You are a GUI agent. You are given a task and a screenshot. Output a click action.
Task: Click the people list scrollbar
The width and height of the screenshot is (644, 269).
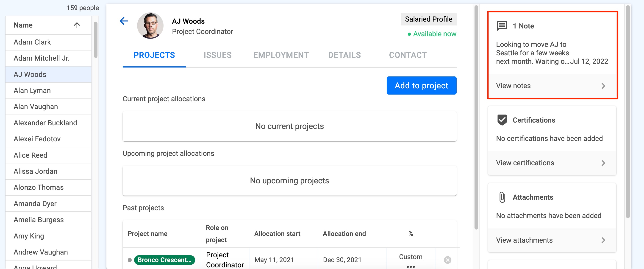[x=95, y=40]
